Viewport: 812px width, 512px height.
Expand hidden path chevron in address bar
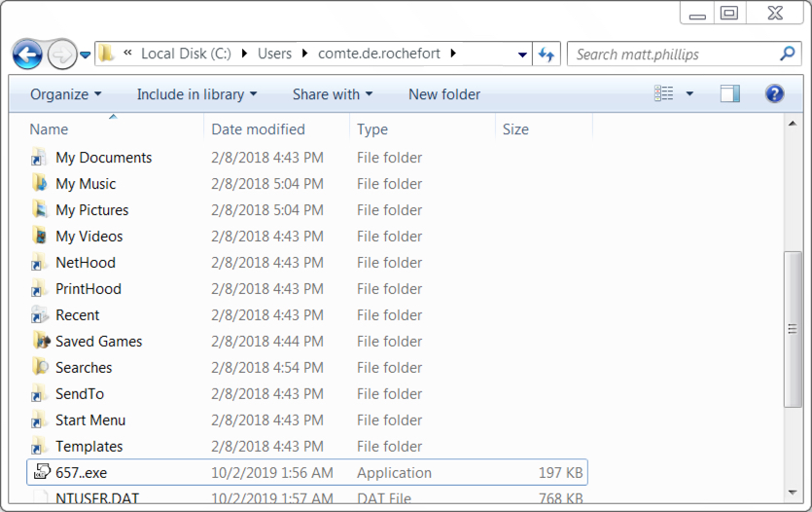coord(127,53)
